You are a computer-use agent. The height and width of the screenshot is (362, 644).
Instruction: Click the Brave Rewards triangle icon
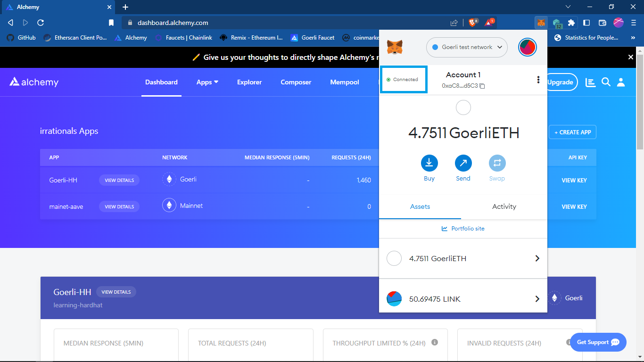coord(489,23)
